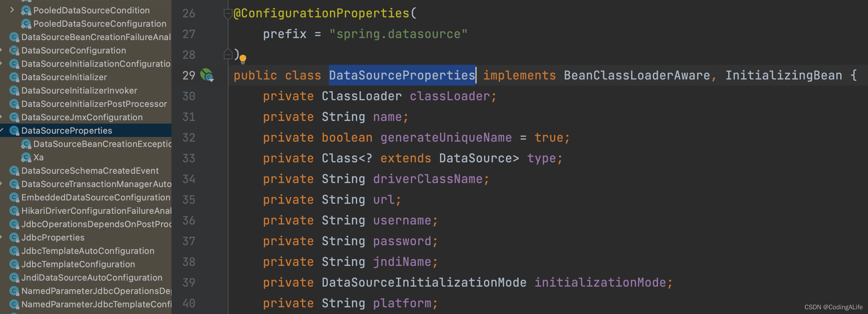The height and width of the screenshot is (314, 868).
Task: Click the class icon beside DataSourceProperties
Action: [x=13, y=131]
